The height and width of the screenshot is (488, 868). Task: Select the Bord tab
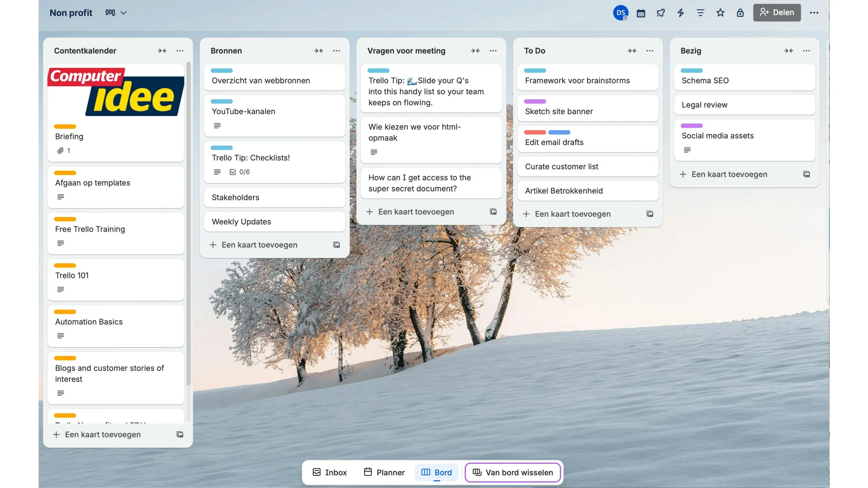[x=437, y=472]
